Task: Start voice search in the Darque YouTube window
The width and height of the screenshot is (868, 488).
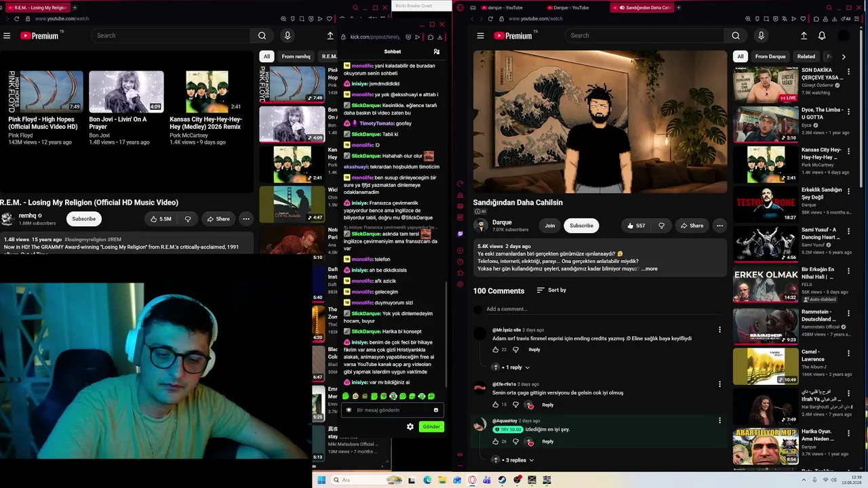Action: click(x=761, y=35)
